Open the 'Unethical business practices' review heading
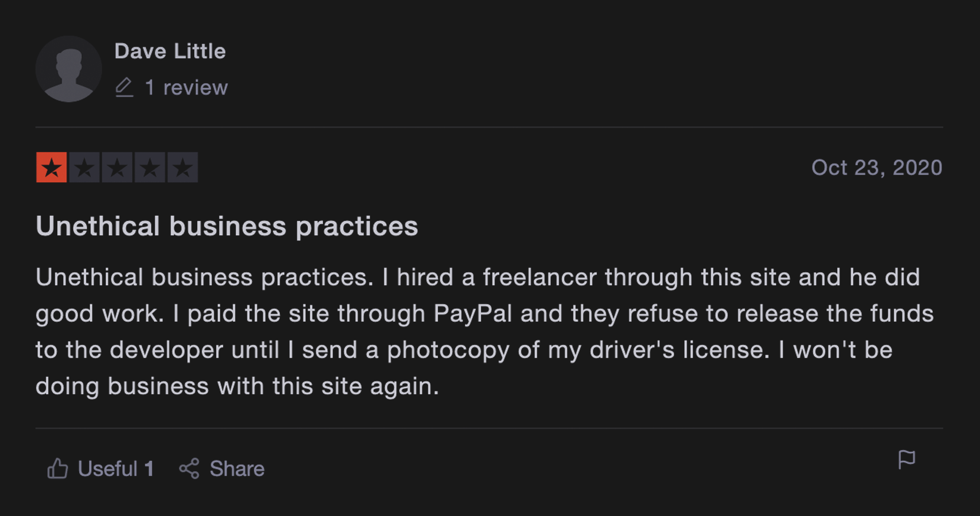The image size is (980, 516). click(227, 226)
